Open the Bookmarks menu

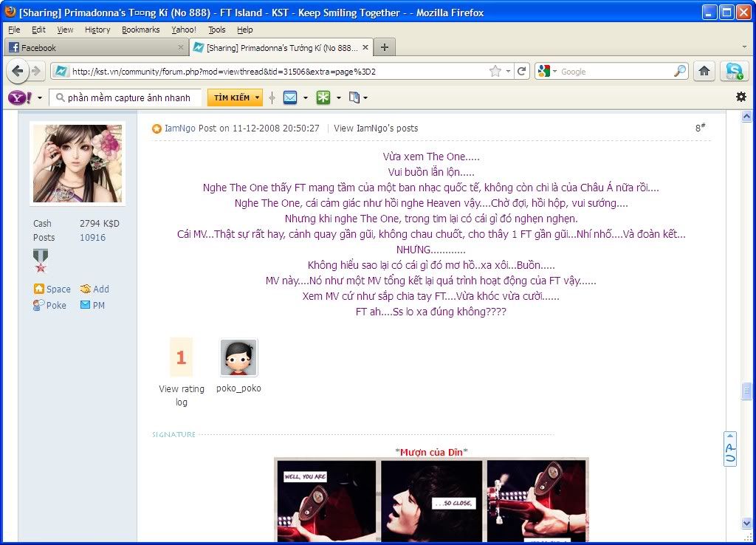click(x=141, y=30)
